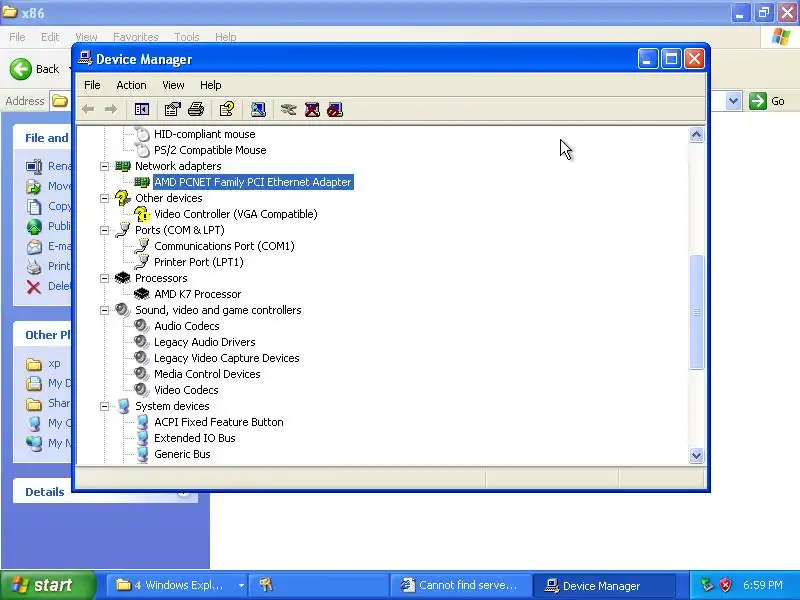Open Device Manager Action menu
This screenshot has height=600, width=800.
[x=131, y=85]
